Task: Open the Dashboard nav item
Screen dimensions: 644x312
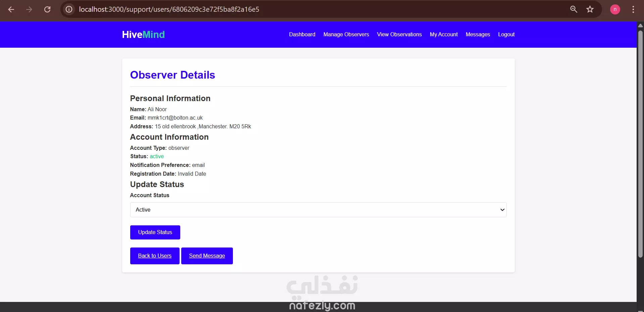Action: point(302,34)
